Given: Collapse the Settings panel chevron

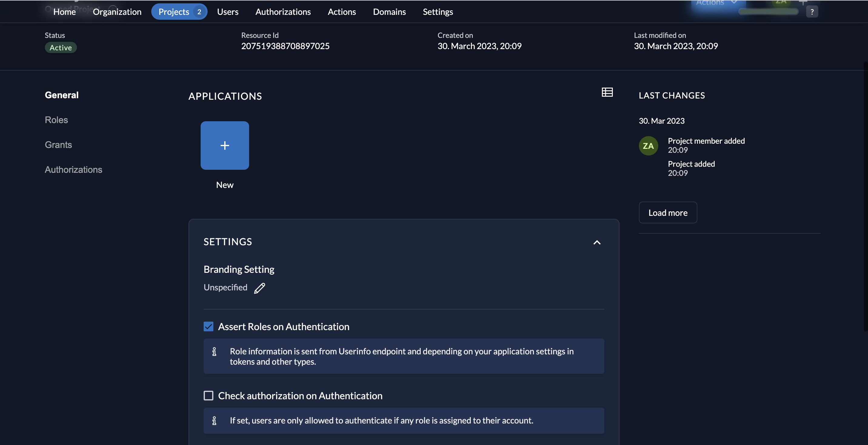Looking at the screenshot, I should [597, 243].
